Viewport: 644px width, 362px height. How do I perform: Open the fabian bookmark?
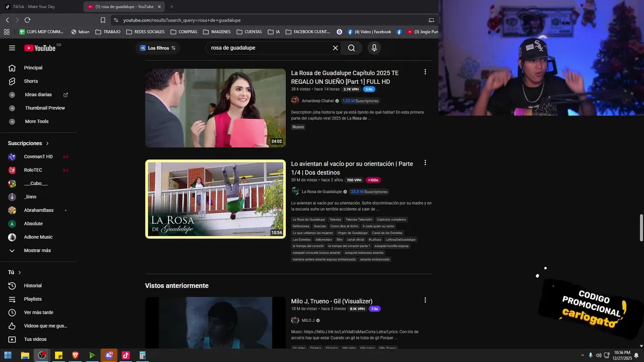click(x=80, y=32)
